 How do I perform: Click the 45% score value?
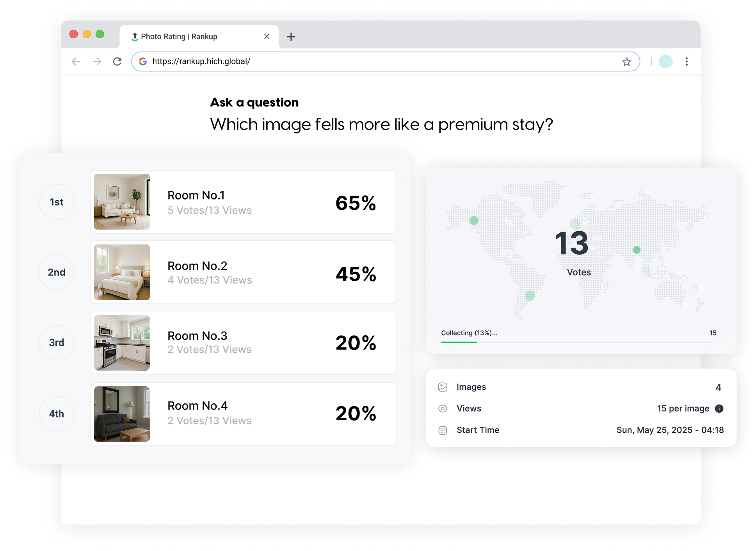click(x=356, y=274)
